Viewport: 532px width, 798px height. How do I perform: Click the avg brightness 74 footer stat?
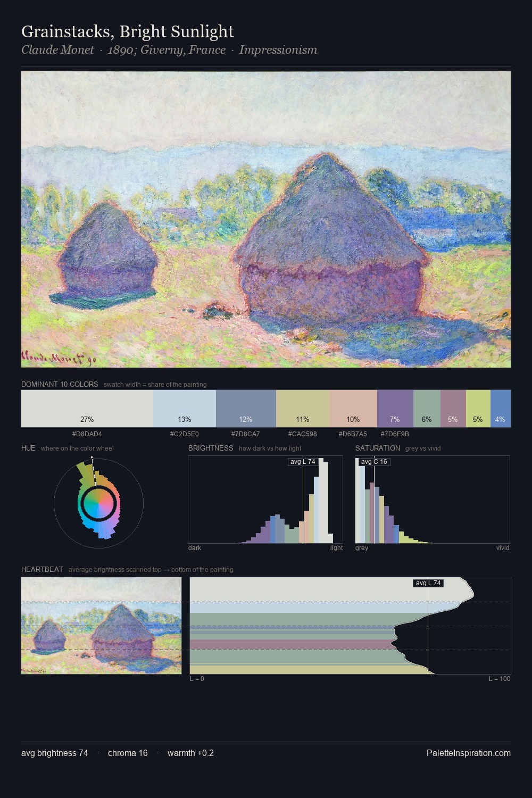55,753
